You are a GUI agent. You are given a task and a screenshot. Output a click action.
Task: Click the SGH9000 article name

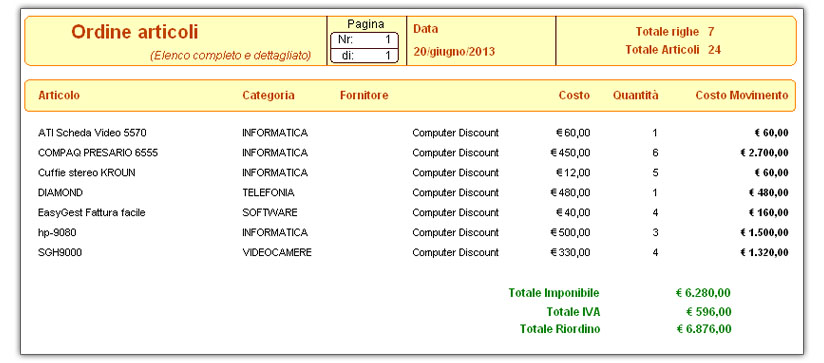(x=60, y=253)
